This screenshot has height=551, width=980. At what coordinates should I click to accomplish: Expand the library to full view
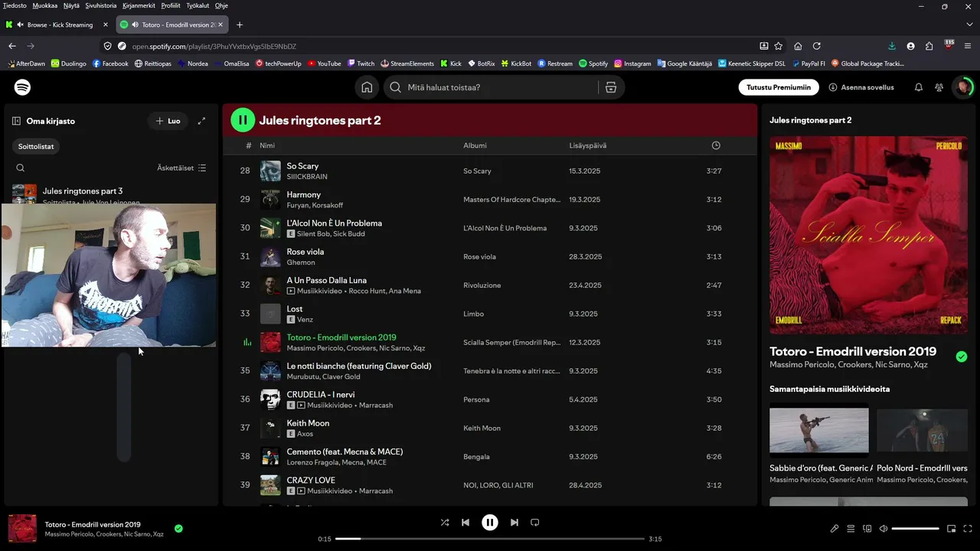point(201,121)
